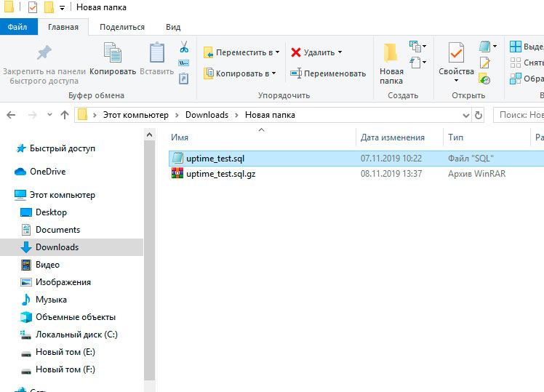This screenshot has height=392, width=544.
Task: Click navigation pane scroll up arrow
Action: [x=150, y=135]
